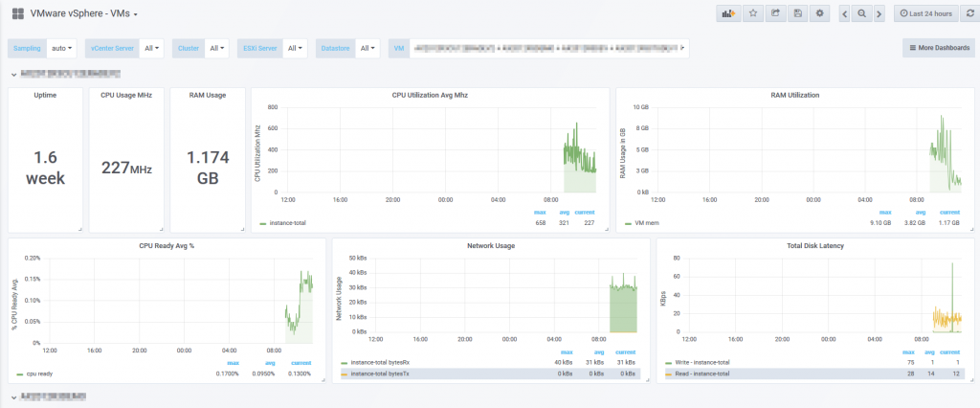Toggle instance-total bytesTx series in legend

pos(379,374)
